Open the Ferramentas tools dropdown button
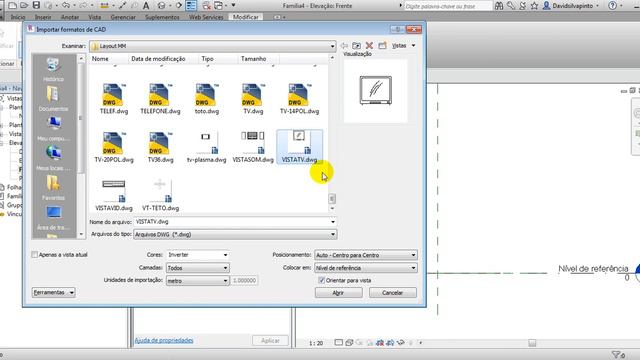The width and height of the screenshot is (640, 360). [x=53, y=292]
